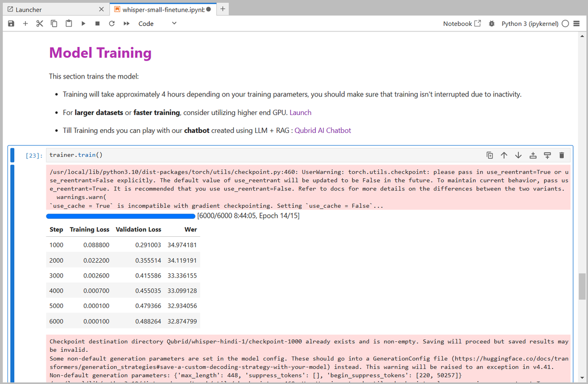Close the Launcher tab
The width and height of the screenshot is (588, 384).
click(x=101, y=9)
